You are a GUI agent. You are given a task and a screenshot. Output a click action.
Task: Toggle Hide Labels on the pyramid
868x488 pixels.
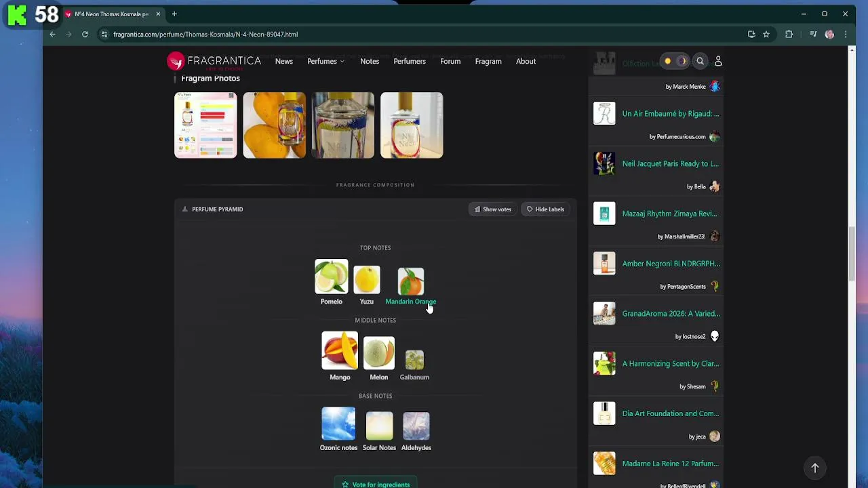click(x=545, y=209)
